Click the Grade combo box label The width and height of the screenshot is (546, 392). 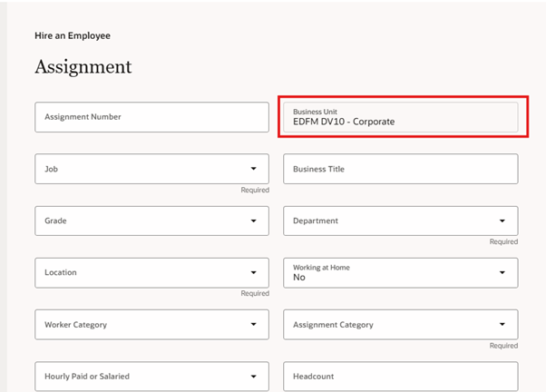coord(55,220)
